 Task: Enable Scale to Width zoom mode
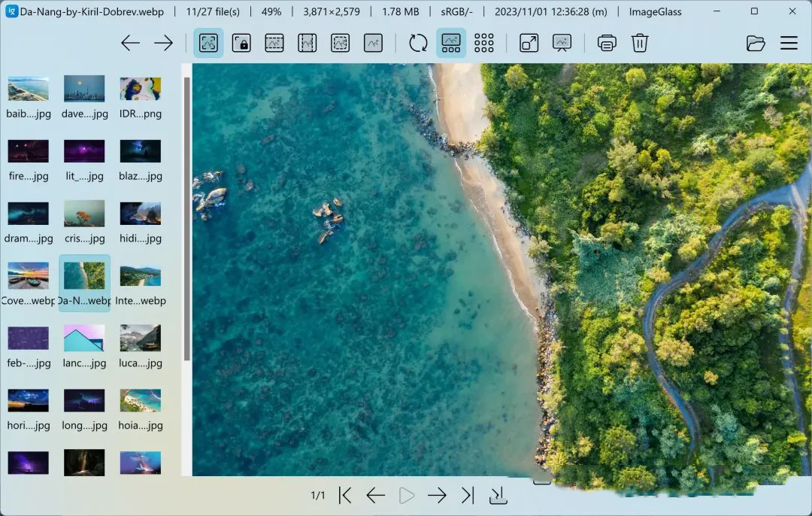coord(274,43)
